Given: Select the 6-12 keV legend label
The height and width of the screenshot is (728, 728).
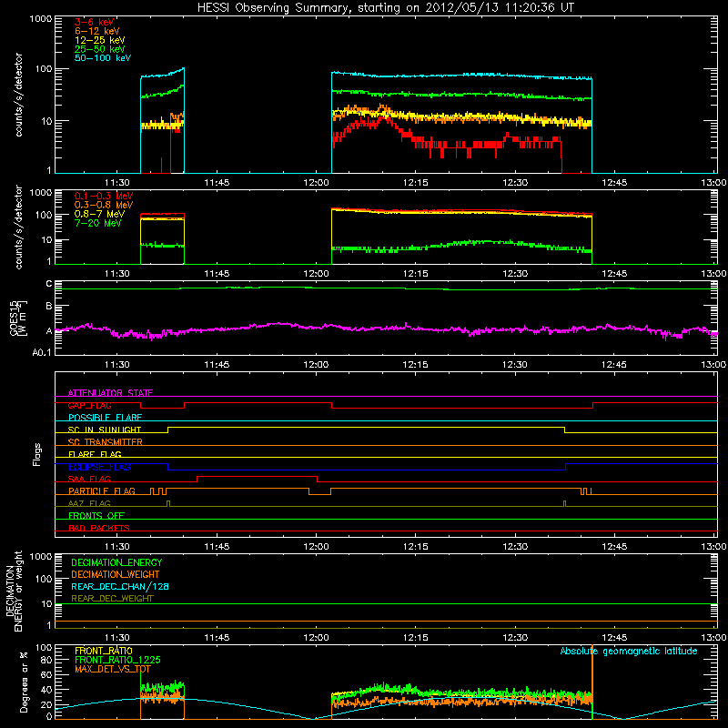Looking at the screenshot, I should pyautogui.click(x=97, y=31).
